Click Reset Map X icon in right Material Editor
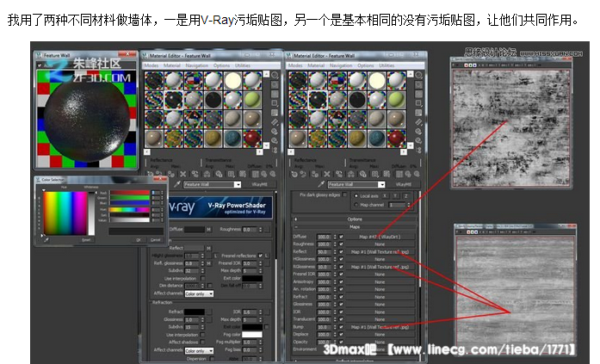Screen dimensions: 600x364 [x=327, y=174]
